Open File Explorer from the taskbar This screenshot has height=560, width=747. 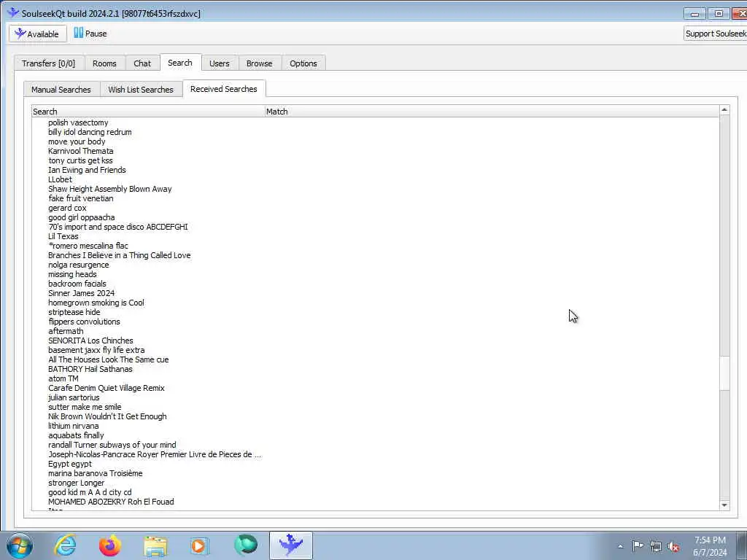coord(155,545)
